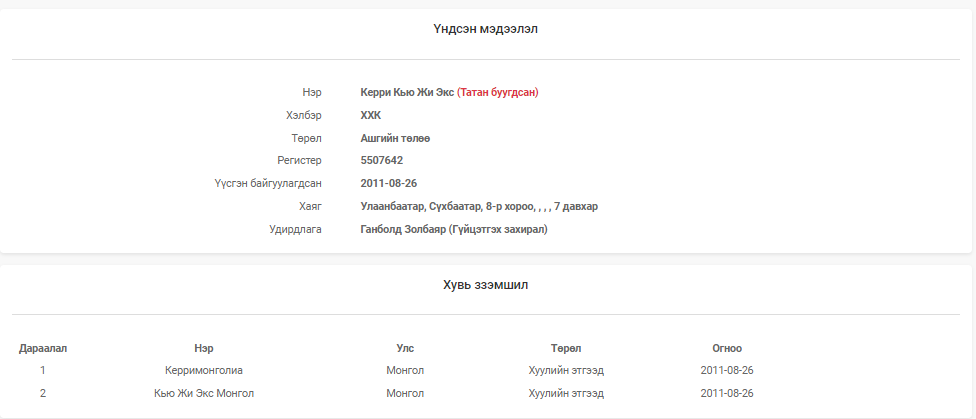The height and width of the screenshot is (419, 976).
Task: Open shareholder "Кью Жи Экс Монгол"
Action: pyautogui.click(x=204, y=393)
